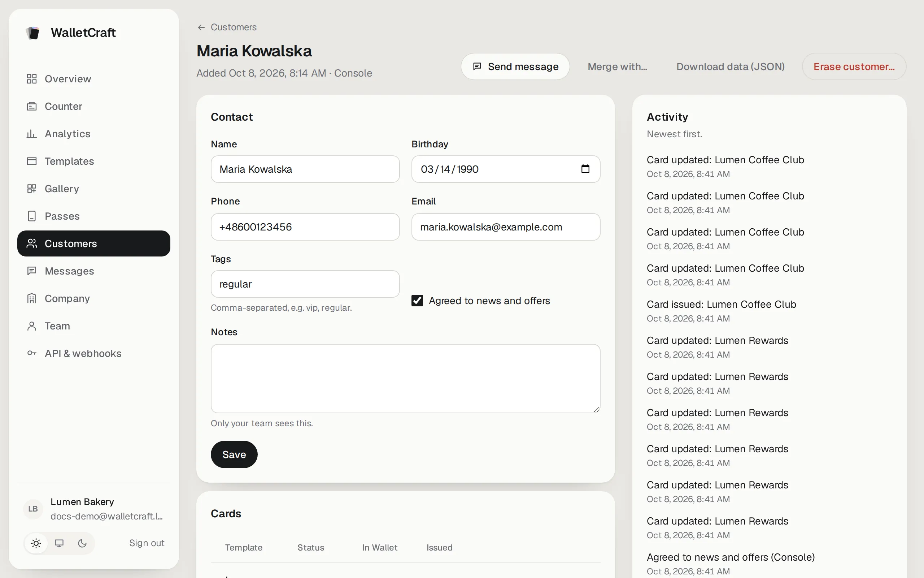Click the WalletCraft logo icon

click(33, 33)
